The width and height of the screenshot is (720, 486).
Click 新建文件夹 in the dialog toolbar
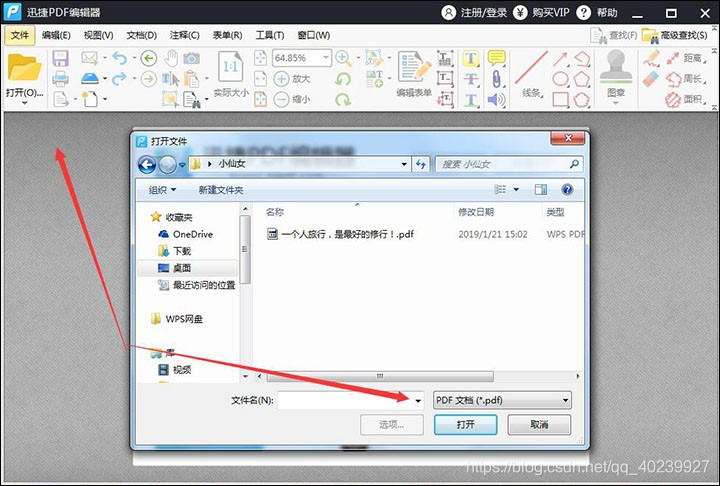[221, 190]
